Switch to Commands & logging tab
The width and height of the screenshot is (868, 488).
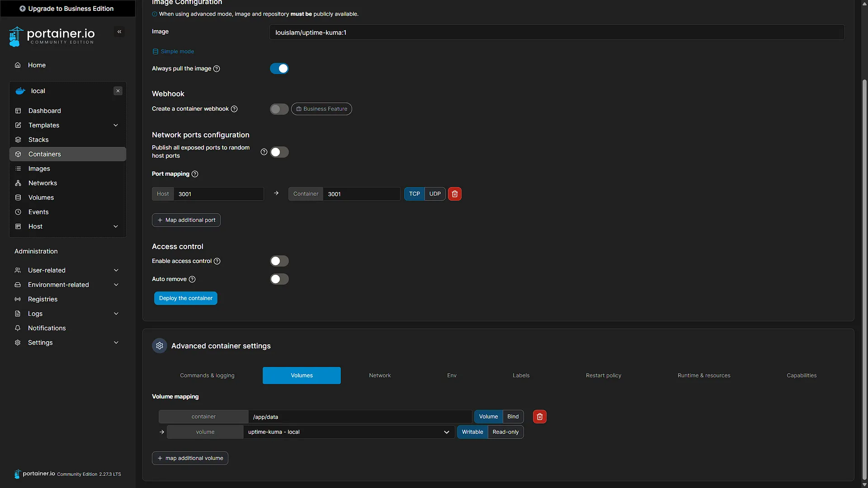tap(207, 375)
